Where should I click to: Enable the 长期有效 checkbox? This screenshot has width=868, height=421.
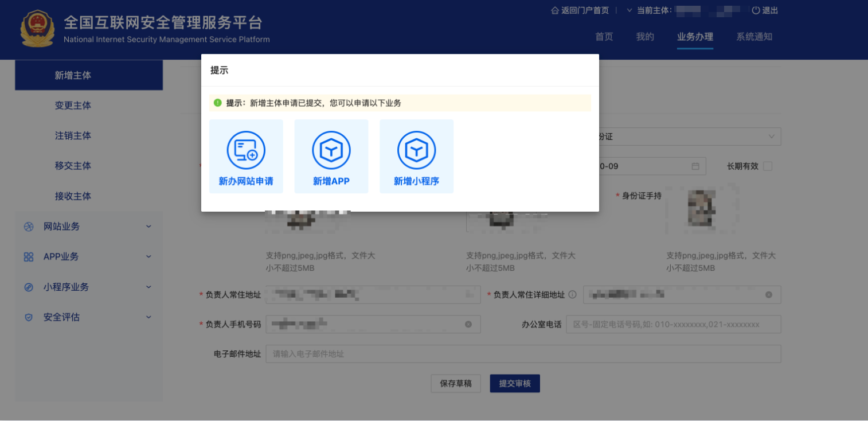pyautogui.click(x=768, y=166)
